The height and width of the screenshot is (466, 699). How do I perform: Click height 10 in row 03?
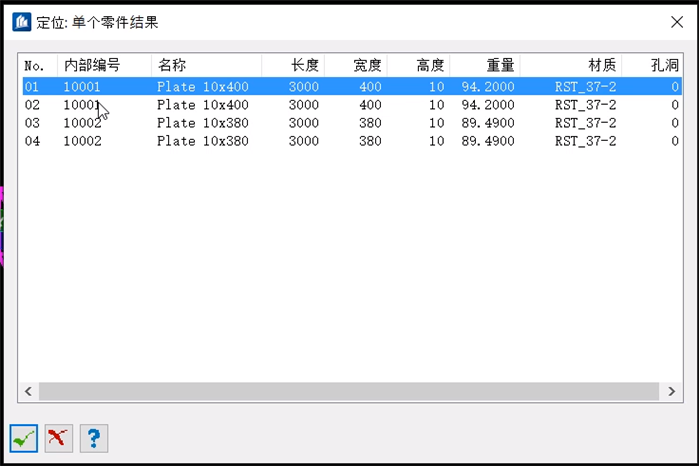click(436, 123)
